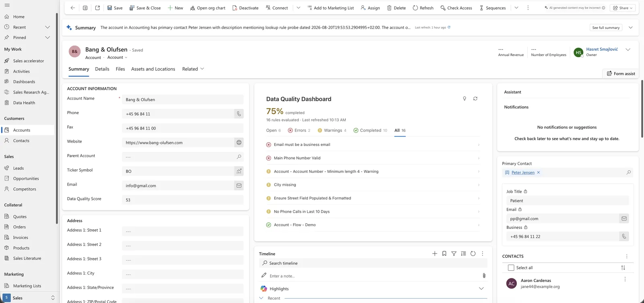This screenshot has height=303, width=644.
Task: Click timeline list view icon
Action: click(464, 253)
